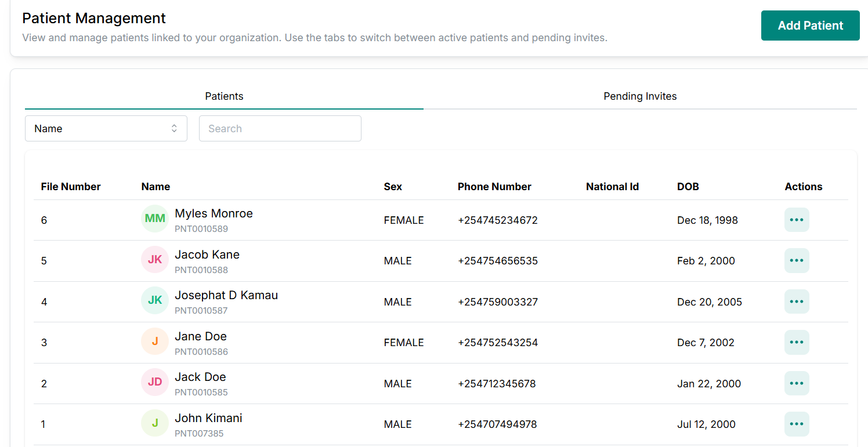Click the patient Search field
Screen dimensions: 868x447
(280, 129)
